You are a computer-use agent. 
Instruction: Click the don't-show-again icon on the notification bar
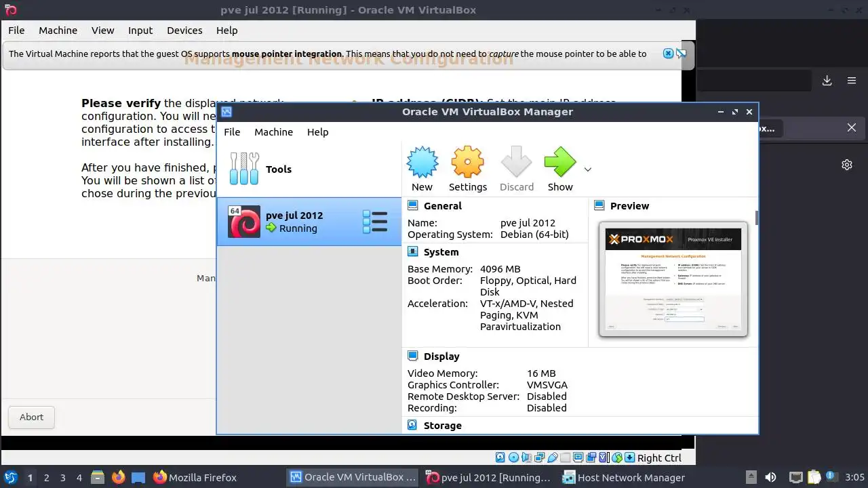[x=682, y=54]
